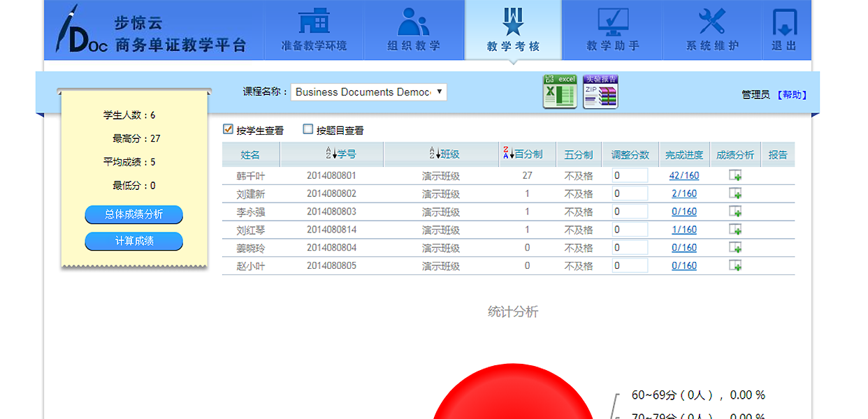868x419 pixels.
Task: Click the 完成进度 column header
Action: click(684, 155)
